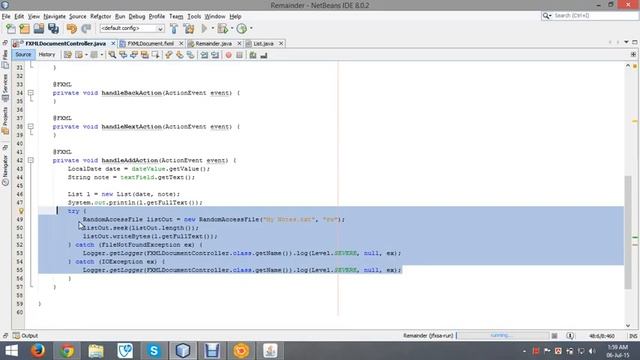Close the FXMLDocumentController.java tab

113,44
